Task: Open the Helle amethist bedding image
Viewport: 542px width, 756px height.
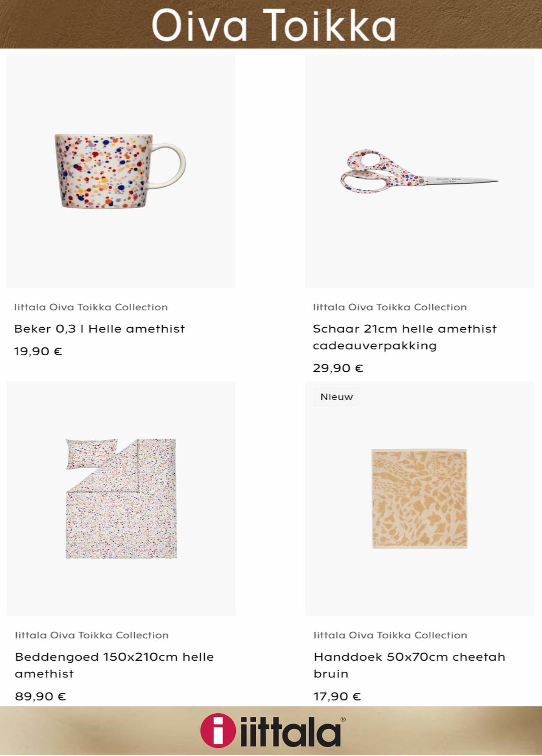Action: click(x=121, y=499)
